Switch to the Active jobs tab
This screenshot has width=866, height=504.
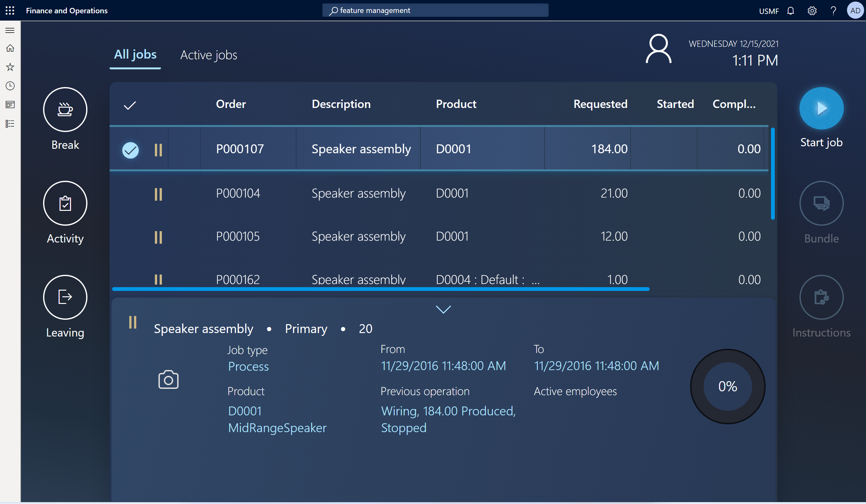pos(209,55)
